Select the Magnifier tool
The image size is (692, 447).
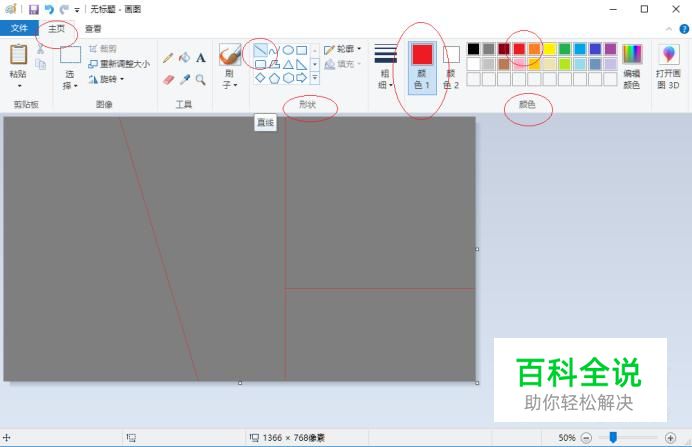[x=201, y=79]
